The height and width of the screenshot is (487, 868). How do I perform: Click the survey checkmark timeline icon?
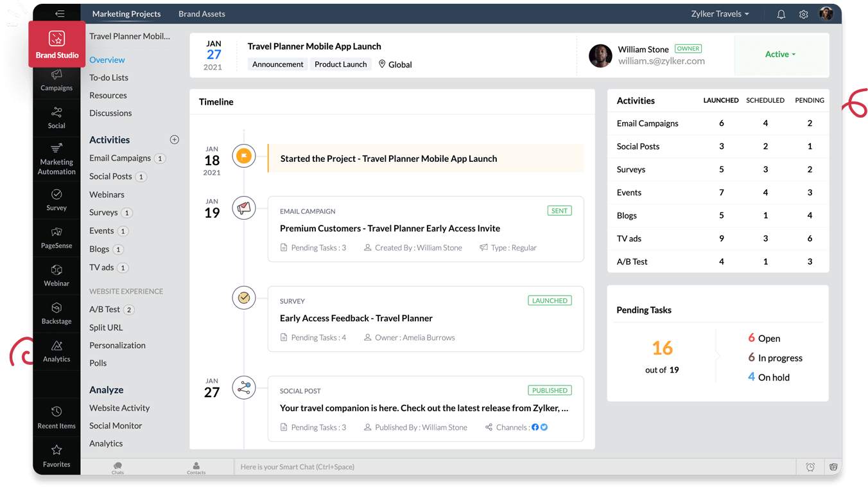coord(244,297)
